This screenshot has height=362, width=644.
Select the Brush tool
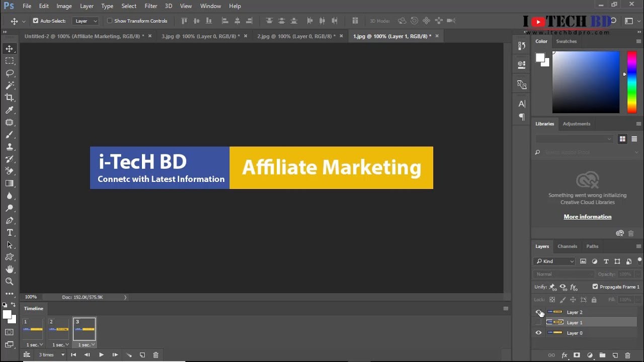tap(10, 135)
